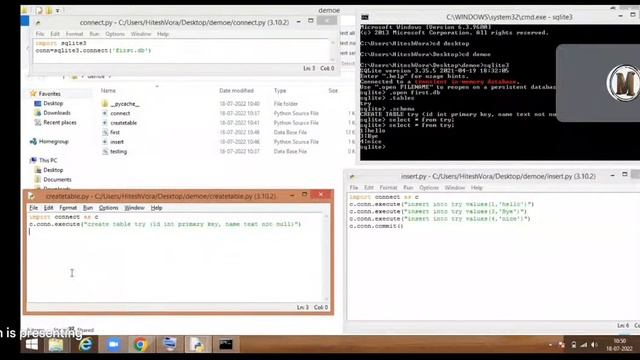Click the createtable.py window Python icon
Screen dimensions: 640x360
(x=32, y=196)
